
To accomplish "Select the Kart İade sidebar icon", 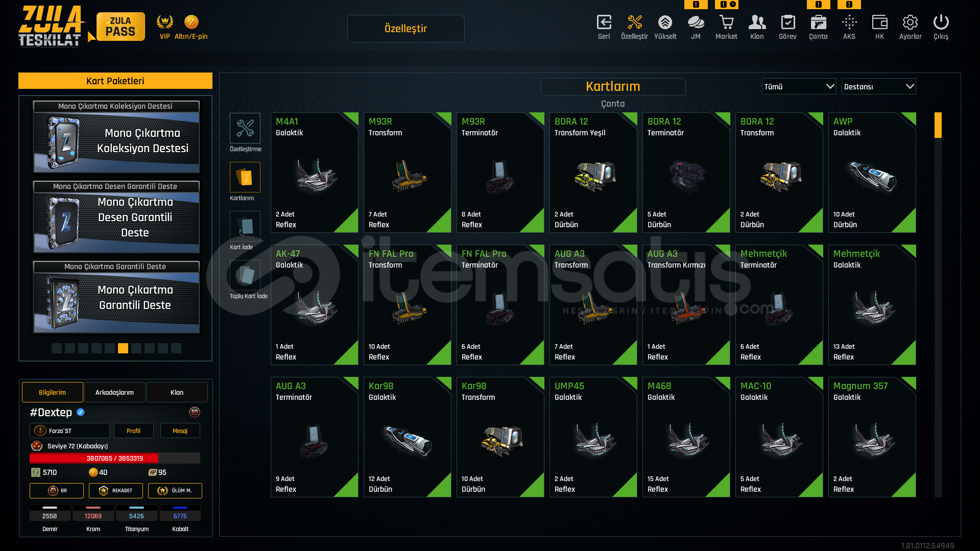I will coord(245,226).
